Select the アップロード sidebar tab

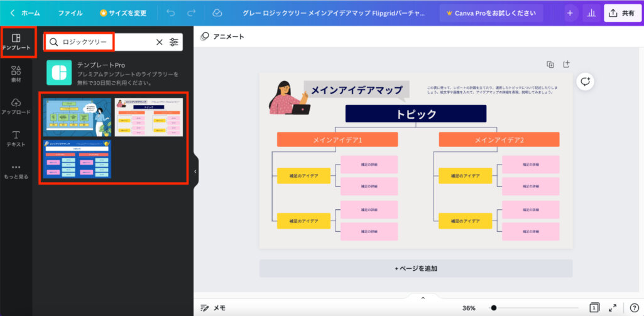16,106
